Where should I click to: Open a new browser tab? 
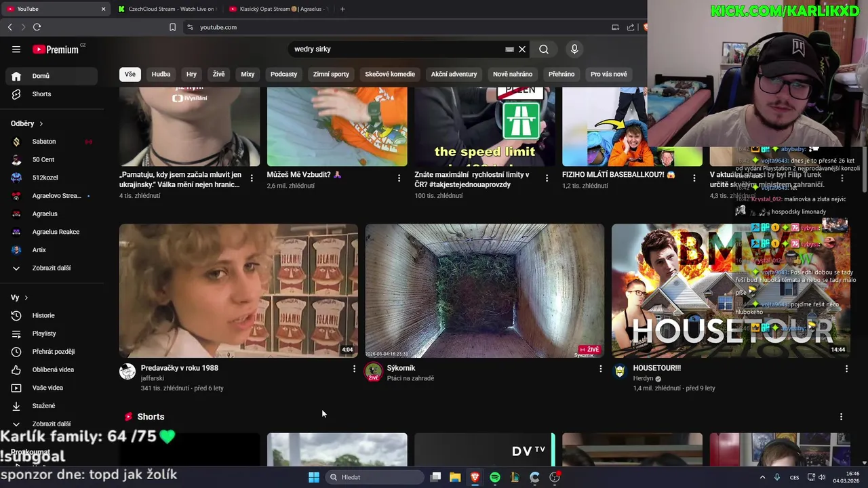pyautogui.click(x=342, y=9)
